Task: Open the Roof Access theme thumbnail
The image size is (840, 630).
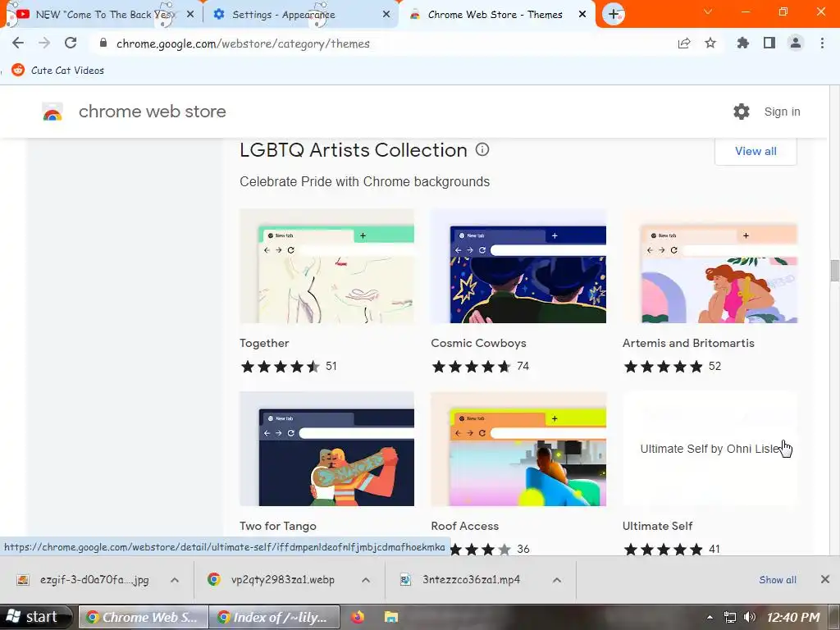Action: 518,449
